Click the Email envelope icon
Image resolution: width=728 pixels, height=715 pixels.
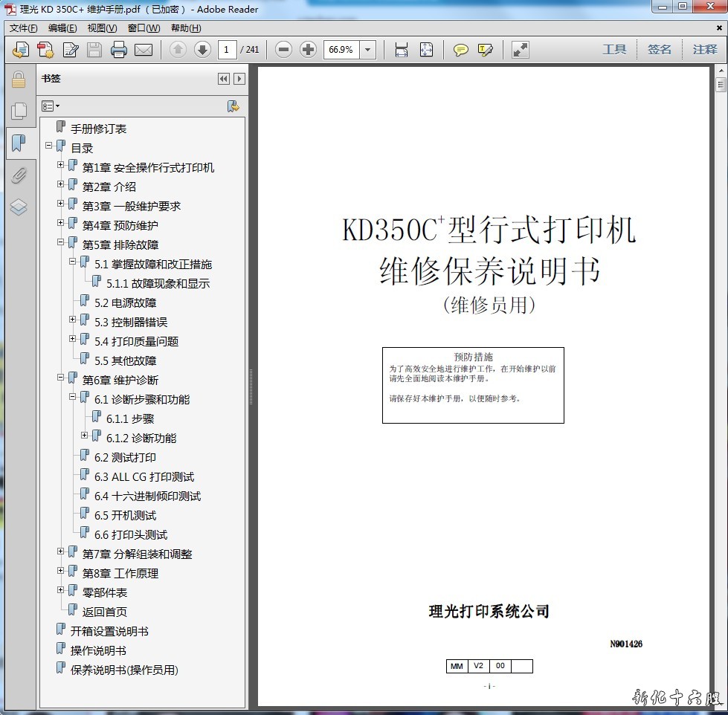[x=144, y=50]
